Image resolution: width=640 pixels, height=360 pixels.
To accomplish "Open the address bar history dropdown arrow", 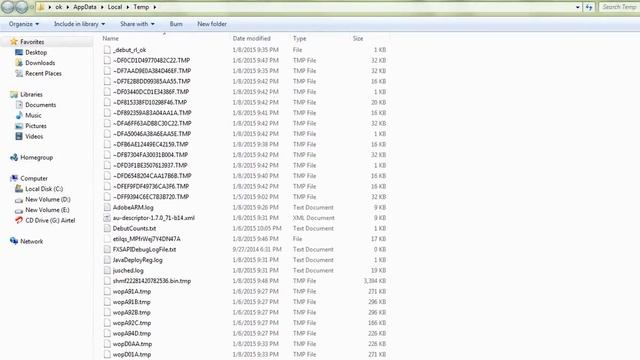I will pyautogui.click(x=578, y=7).
